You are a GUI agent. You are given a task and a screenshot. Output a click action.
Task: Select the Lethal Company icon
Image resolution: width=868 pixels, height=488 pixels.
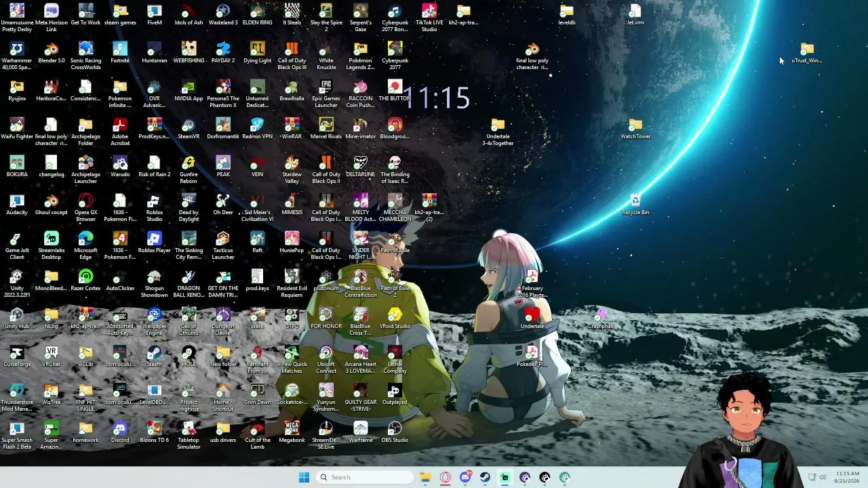pyautogui.click(x=395, y=359)
